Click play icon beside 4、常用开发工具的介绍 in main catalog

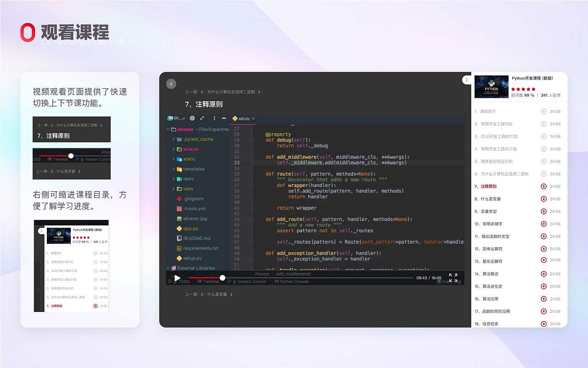(x=543, y=149)
